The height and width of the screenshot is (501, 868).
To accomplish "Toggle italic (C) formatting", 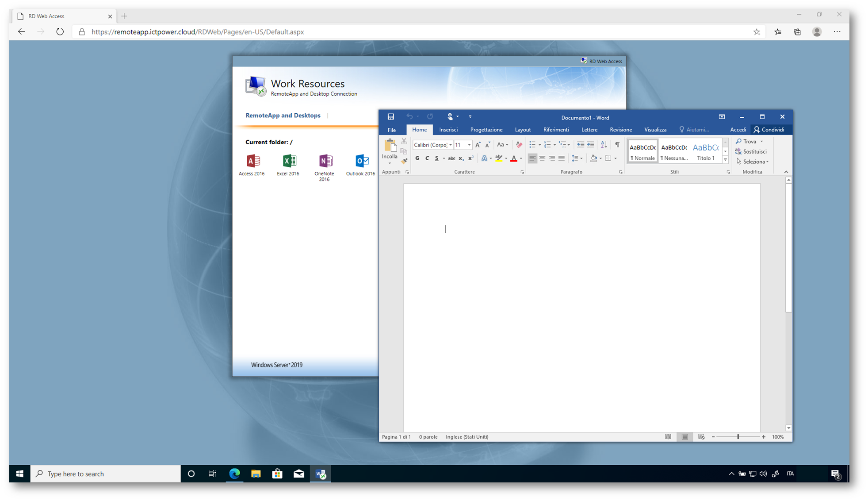I will coord(427,158).
